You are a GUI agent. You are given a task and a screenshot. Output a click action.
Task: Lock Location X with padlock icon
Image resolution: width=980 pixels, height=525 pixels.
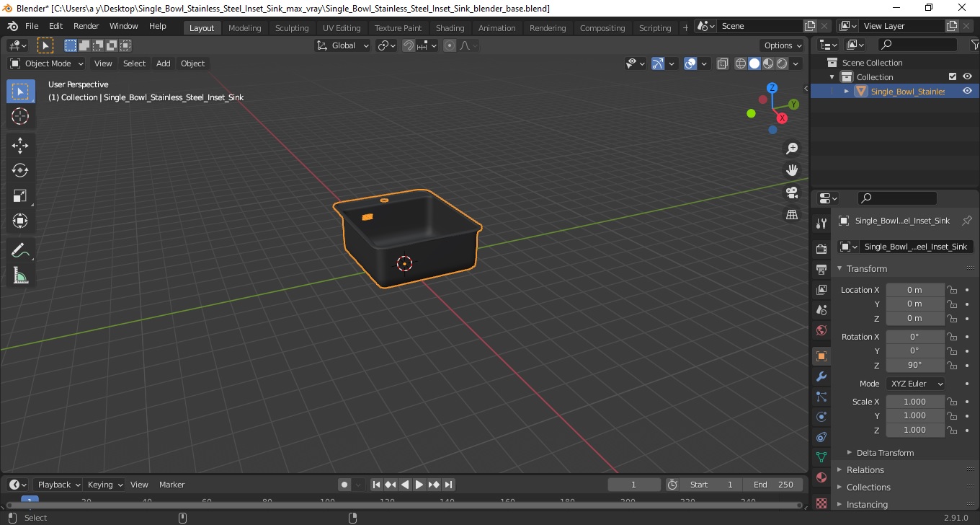[x=952, y=290]
